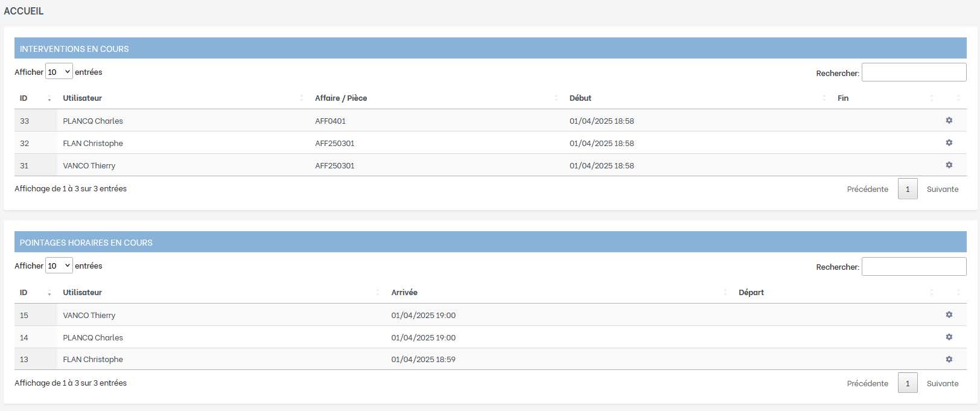Click start time of intervention 33
Image resolution: width=980 pixels, height=411 pixels.
click(x=602, y=121)
